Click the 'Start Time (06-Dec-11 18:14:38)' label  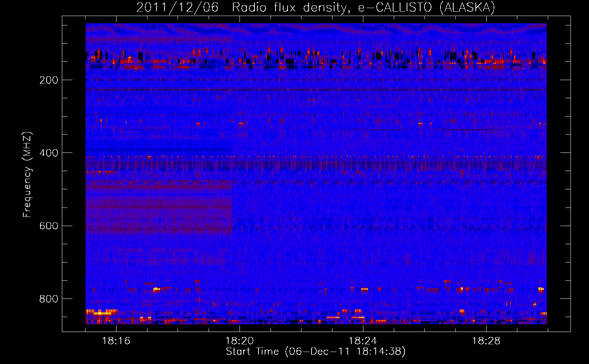(x=316, y=352)
